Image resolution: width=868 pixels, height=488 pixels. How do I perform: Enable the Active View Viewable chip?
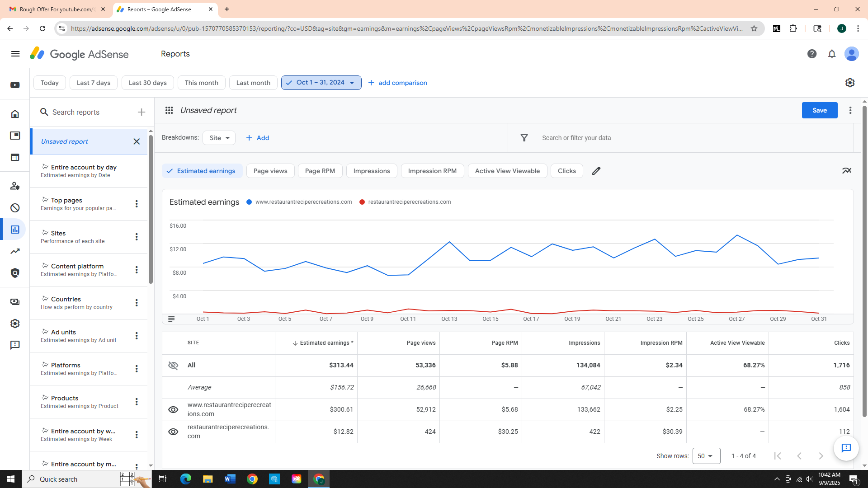[507, 171]
